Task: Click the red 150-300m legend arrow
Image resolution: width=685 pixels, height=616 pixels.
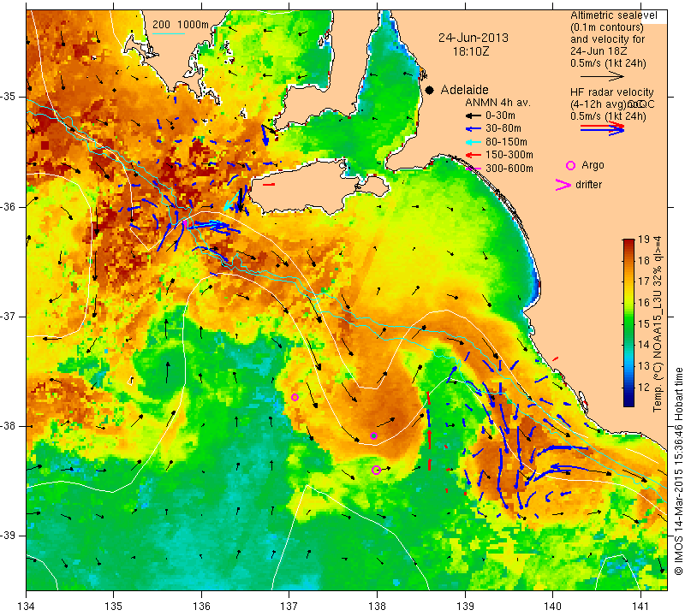Action: point(473,155)
